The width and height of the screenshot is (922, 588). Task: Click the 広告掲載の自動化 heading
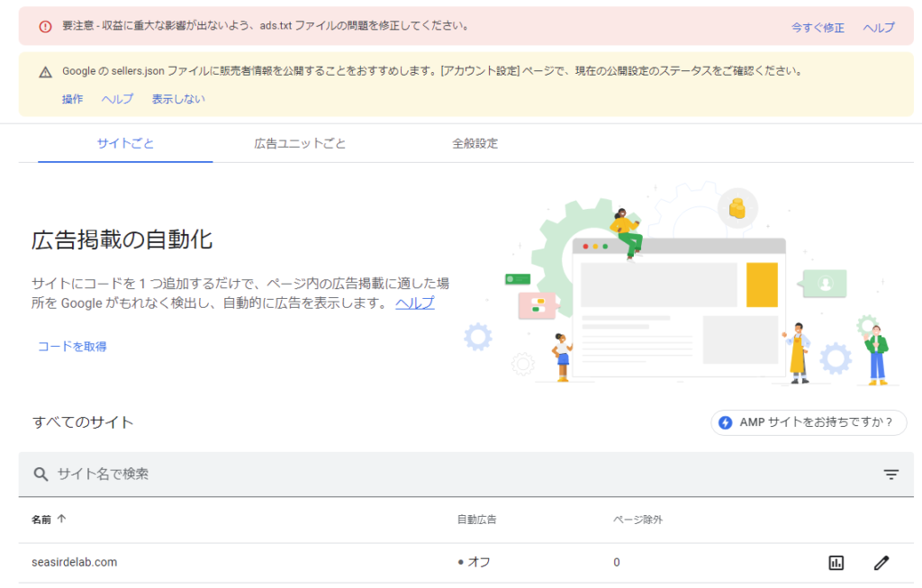tap(122, 240)
